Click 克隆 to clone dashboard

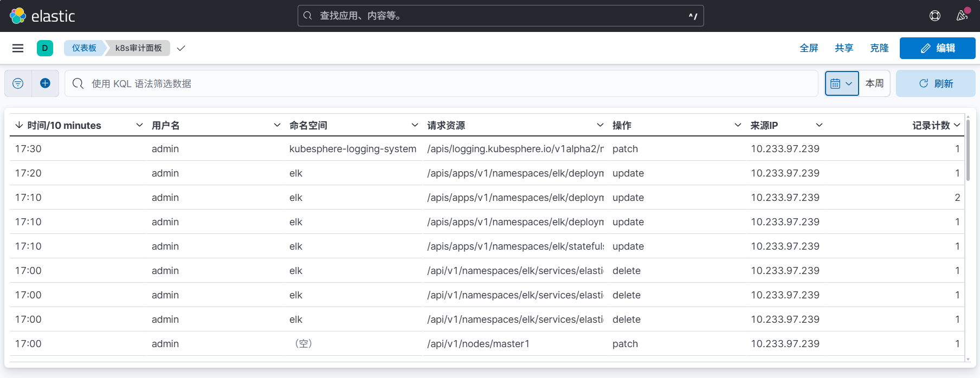click(x=879, y=48)
